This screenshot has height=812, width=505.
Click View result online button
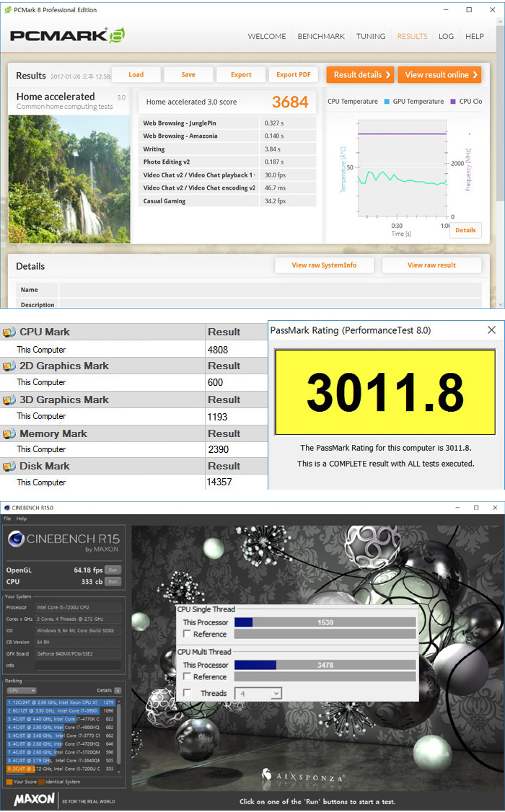(x=440, y=74)
